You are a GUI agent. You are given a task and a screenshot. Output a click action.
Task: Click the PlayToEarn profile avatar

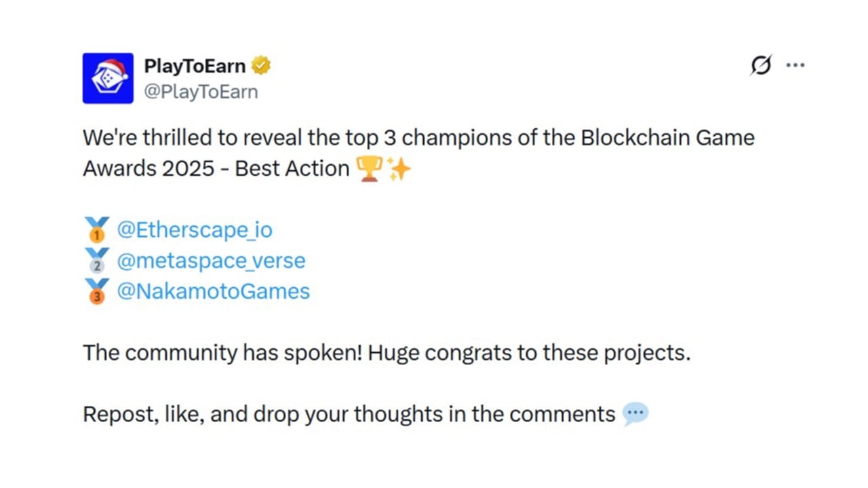coord(108,78)
